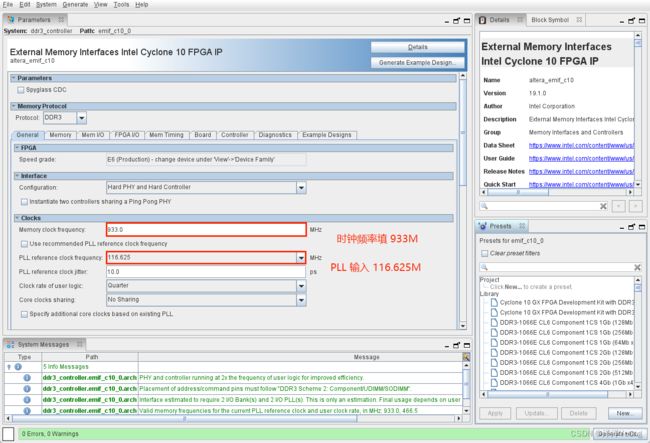
Task: Click Generate Example Design button
Action: point(417,63)
